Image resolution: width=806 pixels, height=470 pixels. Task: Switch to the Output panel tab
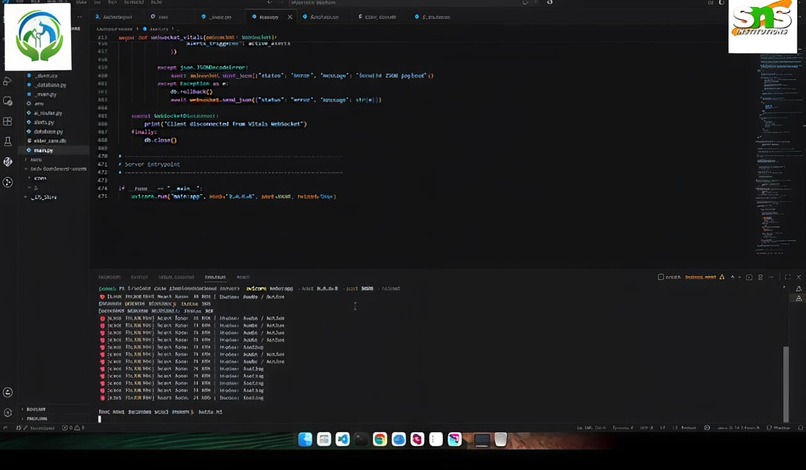click(x=139, y=277)
